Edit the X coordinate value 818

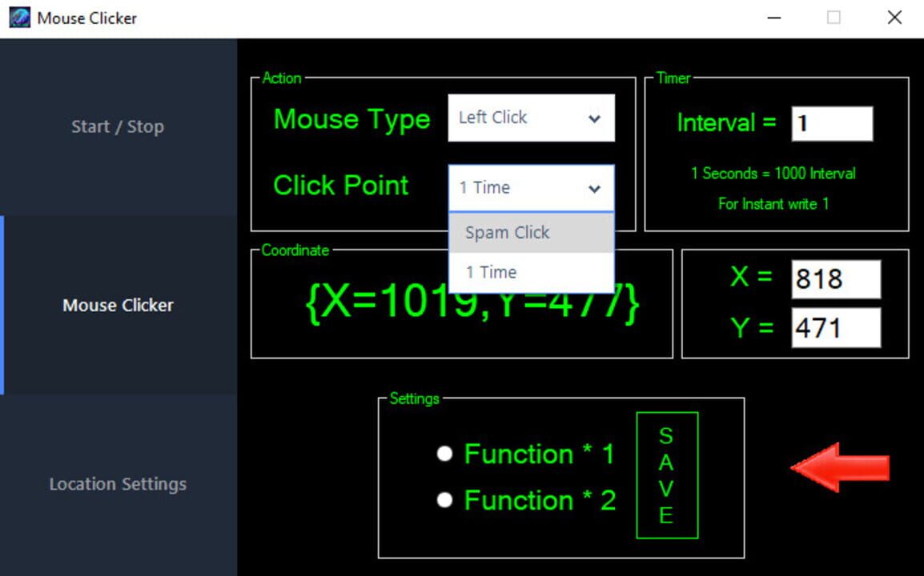[x=835, y=278]
